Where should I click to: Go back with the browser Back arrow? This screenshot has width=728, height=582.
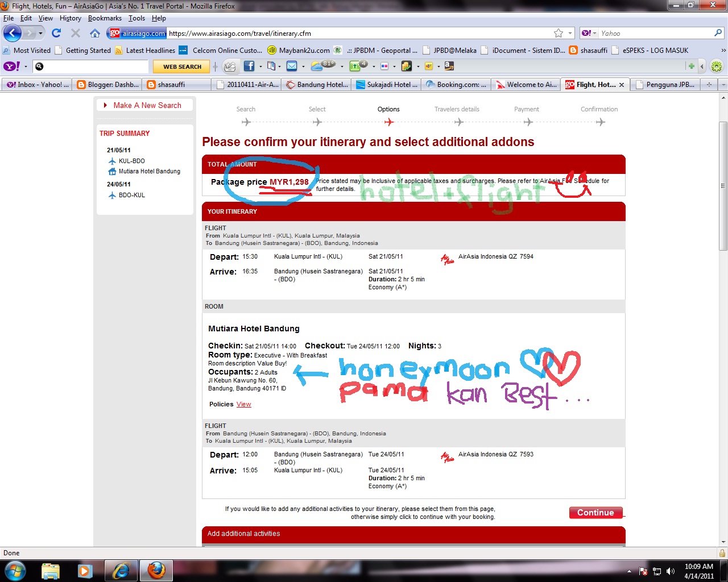click(13, 33)
